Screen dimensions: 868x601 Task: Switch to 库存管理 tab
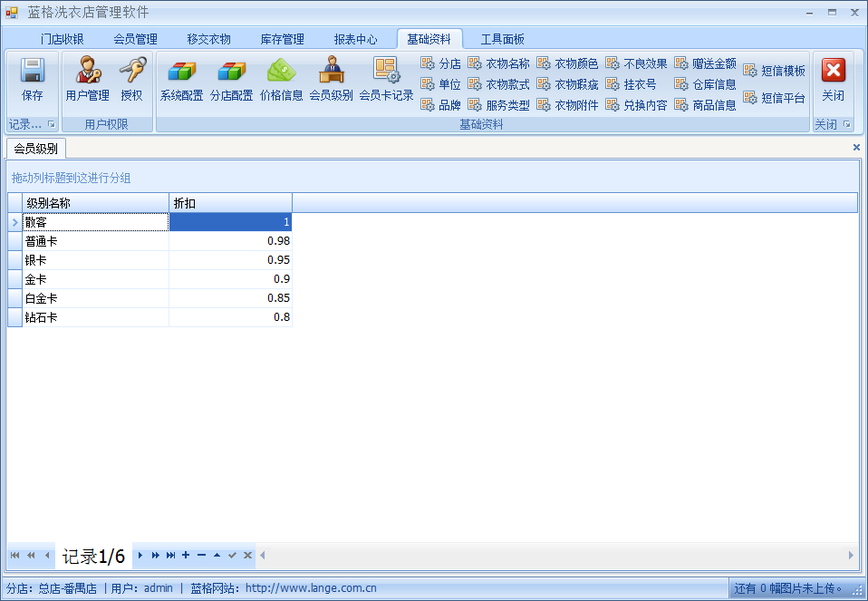pos(283,39)
